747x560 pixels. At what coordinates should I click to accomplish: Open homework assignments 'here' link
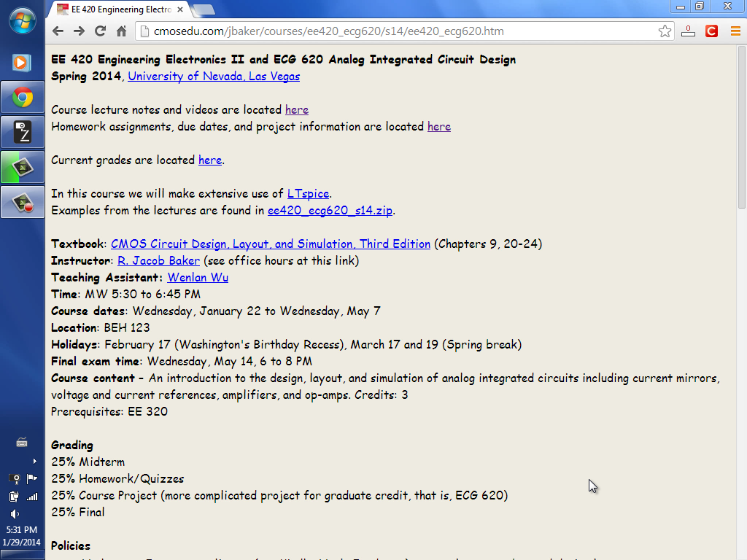pos(438,127)
